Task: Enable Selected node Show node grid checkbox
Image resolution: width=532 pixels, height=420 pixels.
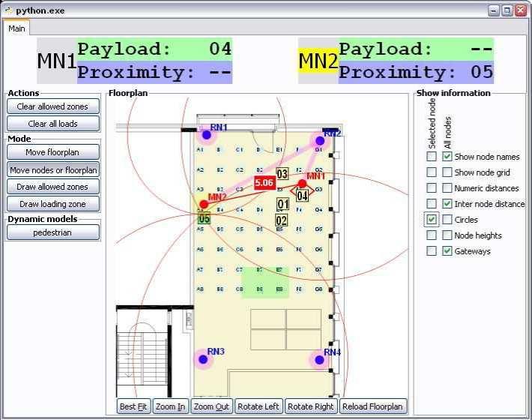Action: [x=432, y=172]
